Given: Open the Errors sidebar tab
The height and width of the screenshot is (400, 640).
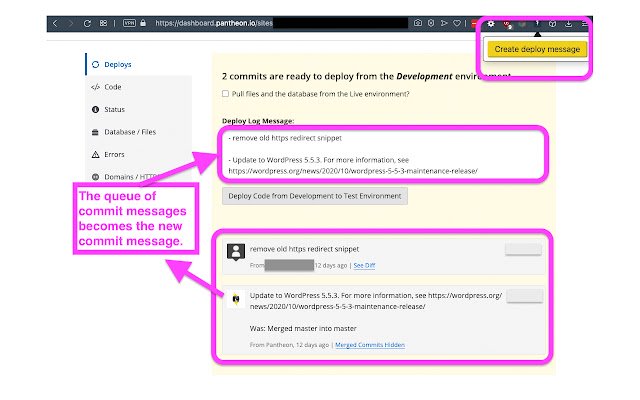Looking at the screenshot, I should 139,154.
